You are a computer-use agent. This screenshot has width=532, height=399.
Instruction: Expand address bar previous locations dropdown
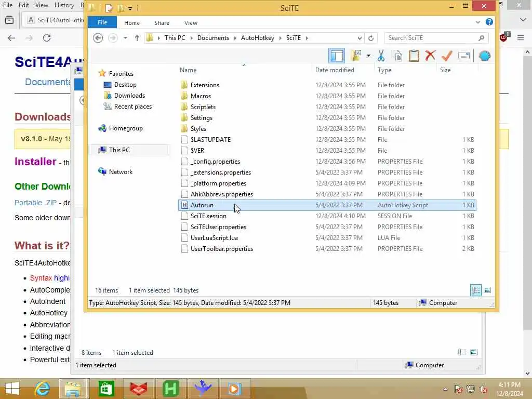coord(360,38)
